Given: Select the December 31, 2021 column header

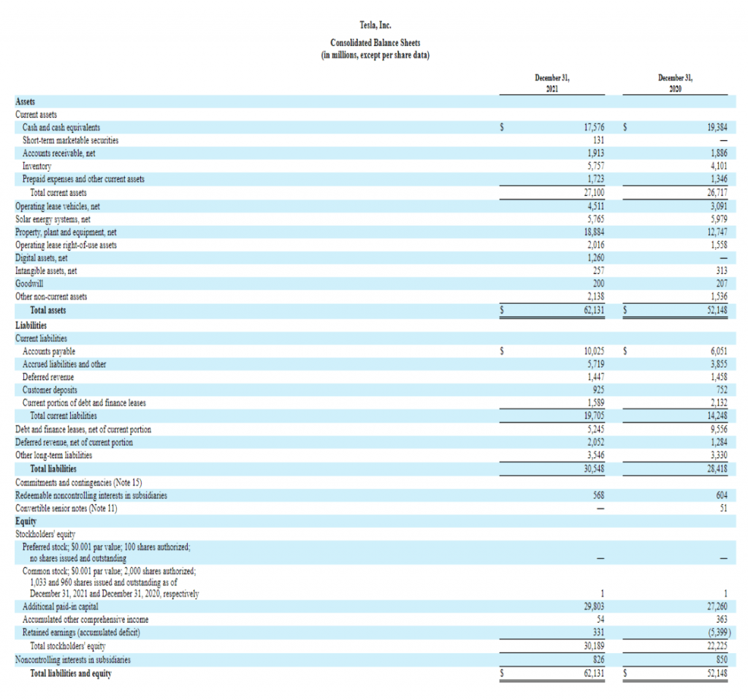Looking at the screenshot, I should coord(552,81).
